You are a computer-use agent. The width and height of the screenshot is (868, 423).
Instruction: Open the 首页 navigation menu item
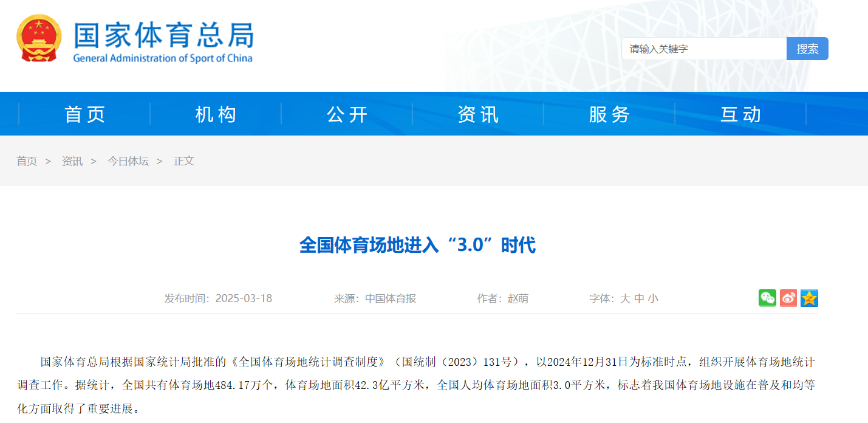point(85,114)
